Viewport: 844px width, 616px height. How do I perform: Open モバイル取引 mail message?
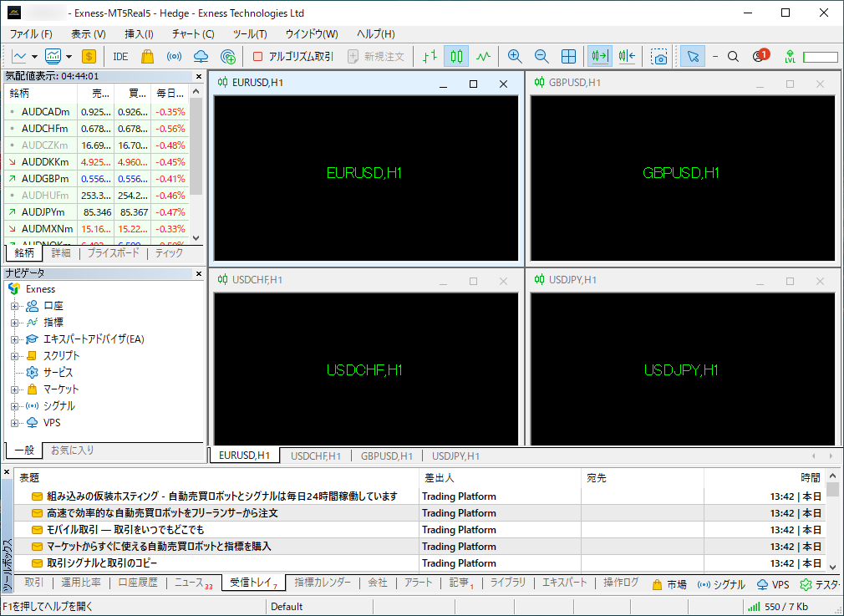point(419,530)
